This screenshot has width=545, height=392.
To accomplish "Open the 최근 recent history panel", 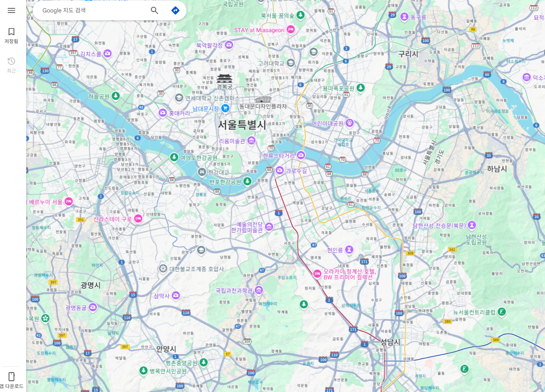I will pos(11,65).
